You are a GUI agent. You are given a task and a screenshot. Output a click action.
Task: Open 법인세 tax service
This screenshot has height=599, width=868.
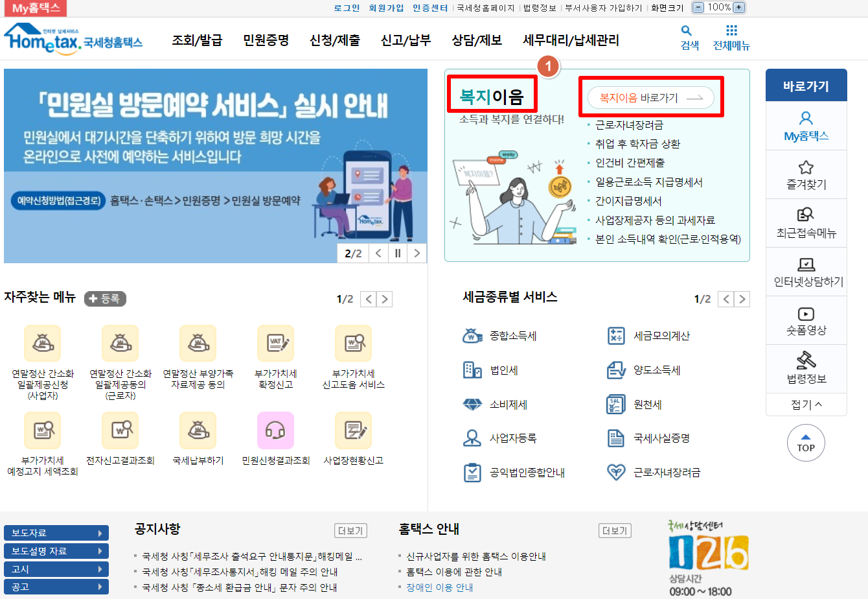[x=491, y=370]
